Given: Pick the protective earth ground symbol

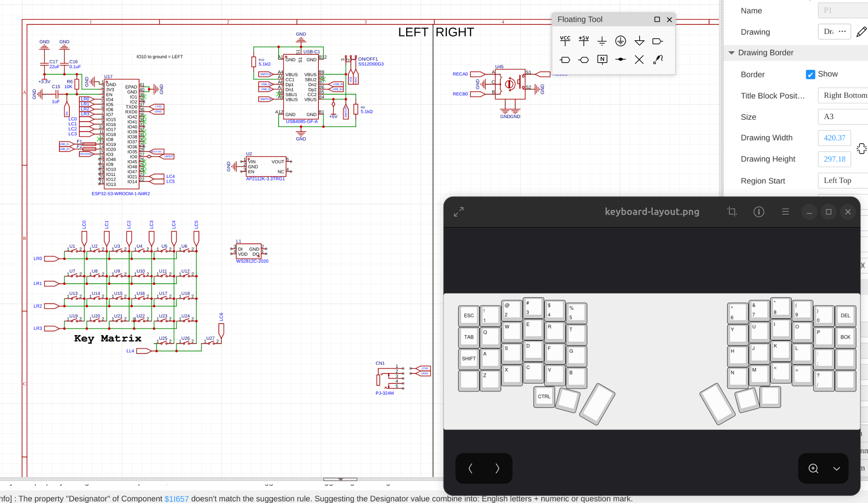Looking at the screenshot, I should pos(621,41).
